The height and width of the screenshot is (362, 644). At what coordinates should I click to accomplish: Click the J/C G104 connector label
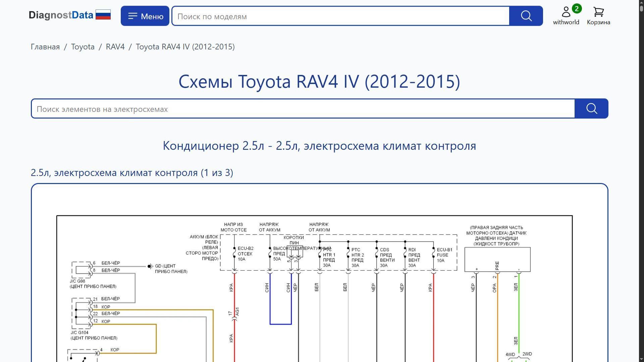[x=94, y=335]
